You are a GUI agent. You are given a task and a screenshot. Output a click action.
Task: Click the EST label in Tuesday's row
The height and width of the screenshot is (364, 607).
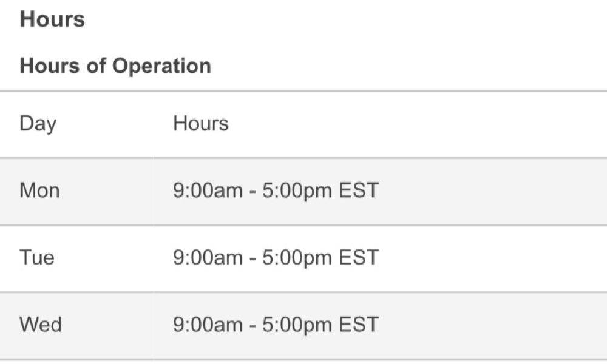[x=358, y=258]
